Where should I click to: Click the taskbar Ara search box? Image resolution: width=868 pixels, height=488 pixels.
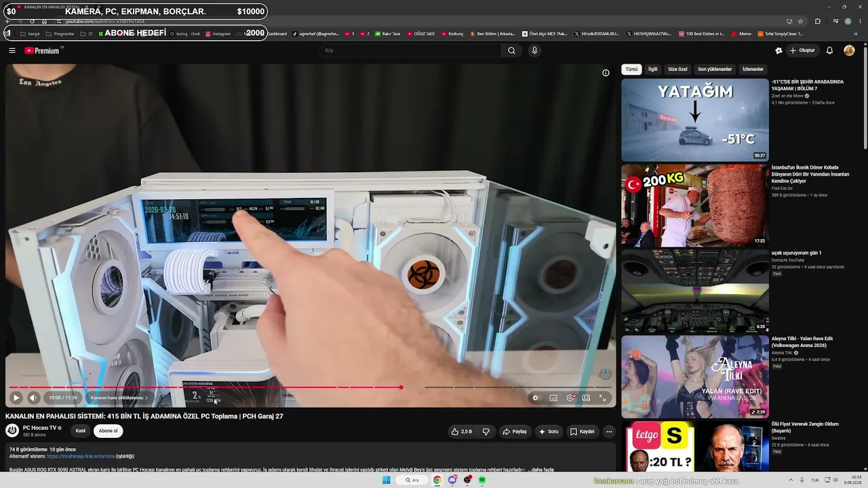(412, 480)
